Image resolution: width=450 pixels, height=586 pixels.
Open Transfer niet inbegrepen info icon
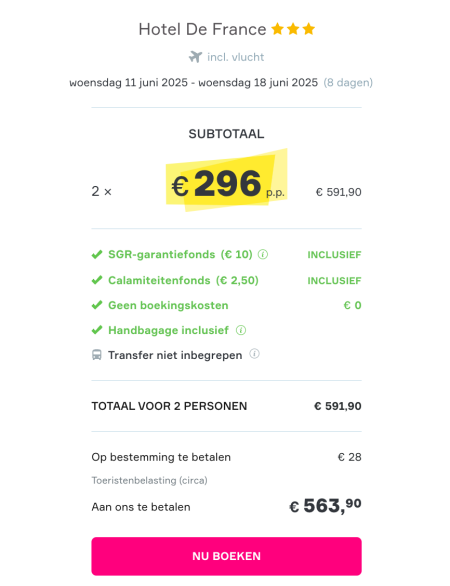point(255,354)
